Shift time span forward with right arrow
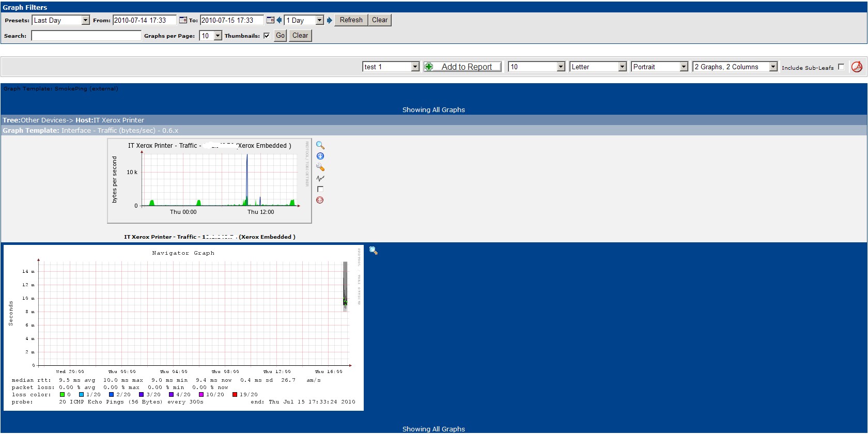This screenshot has height=434, width=868. click(330, 20)
